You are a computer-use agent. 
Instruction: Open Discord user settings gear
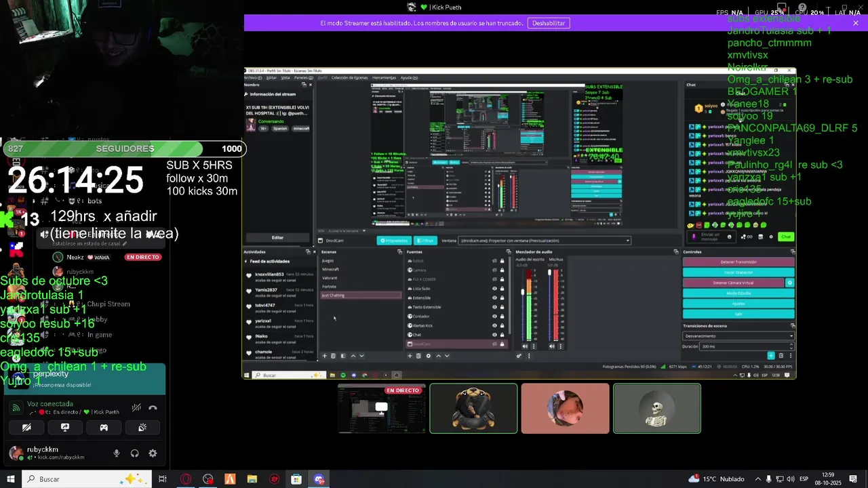(153, 453)
